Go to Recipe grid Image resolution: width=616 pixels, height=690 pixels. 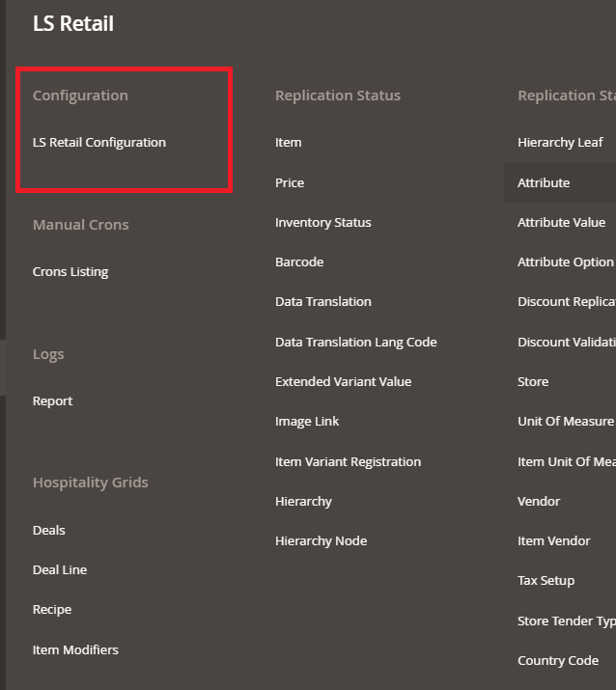point(52,610)
